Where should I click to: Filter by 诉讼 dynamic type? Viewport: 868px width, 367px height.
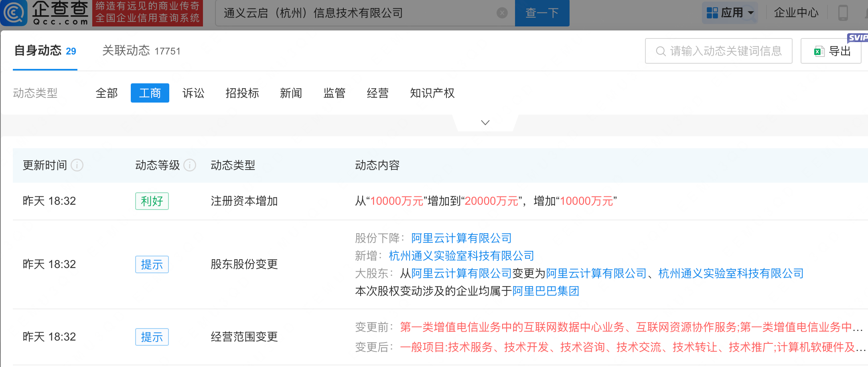point(193,93)
